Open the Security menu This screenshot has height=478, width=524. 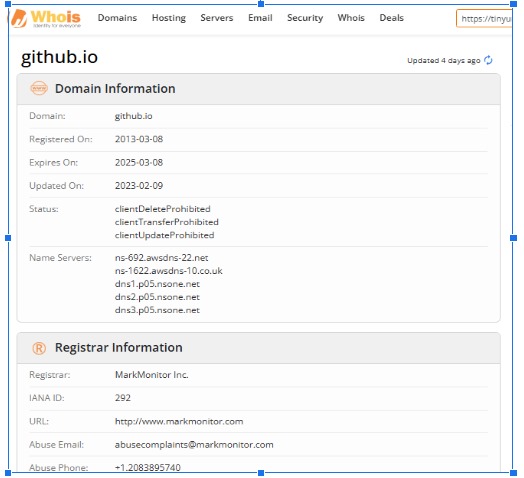click(x=305, y=18)
